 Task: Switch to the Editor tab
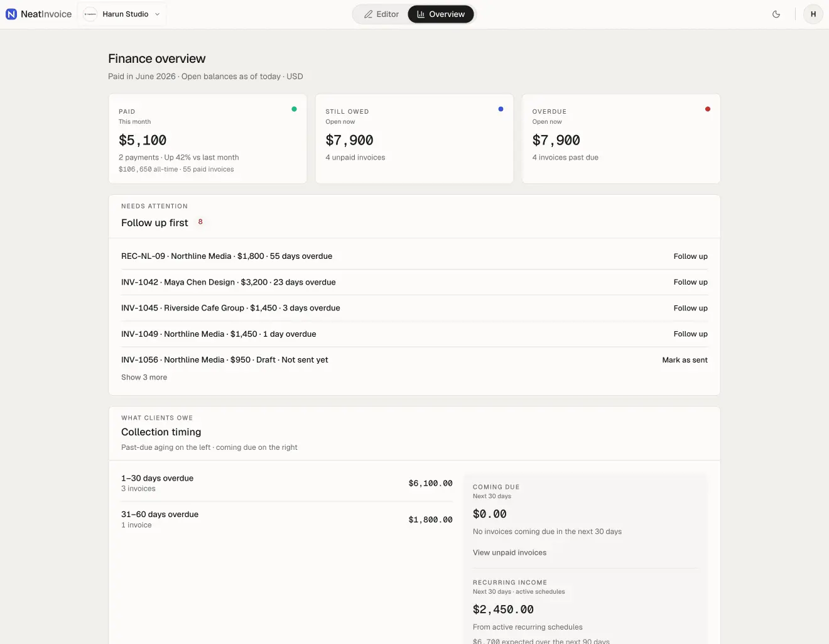pyautogui.click(x=381, y=14)
